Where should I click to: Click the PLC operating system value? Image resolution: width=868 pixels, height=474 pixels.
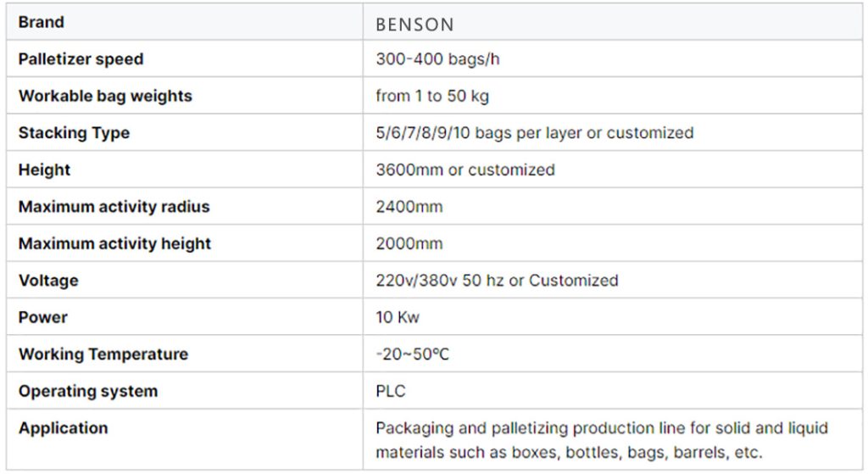click(391, 391)
